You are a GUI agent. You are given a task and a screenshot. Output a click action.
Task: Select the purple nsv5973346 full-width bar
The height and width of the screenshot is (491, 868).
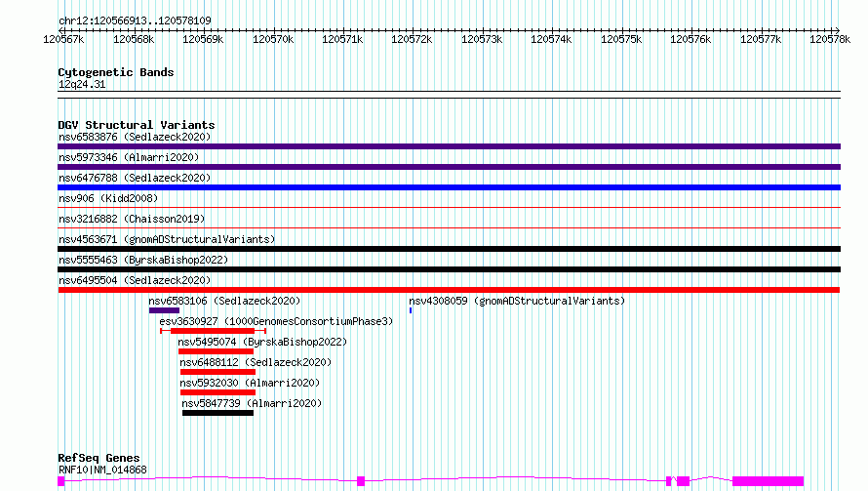tap(449, 167)
